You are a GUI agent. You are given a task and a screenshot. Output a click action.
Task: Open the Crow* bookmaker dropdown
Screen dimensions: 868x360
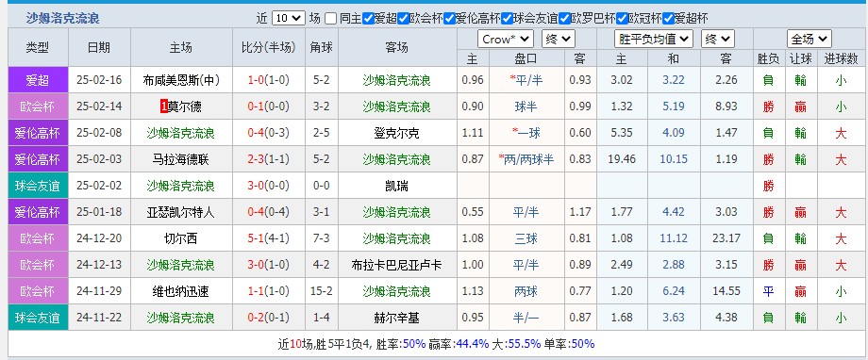point(506,40)
